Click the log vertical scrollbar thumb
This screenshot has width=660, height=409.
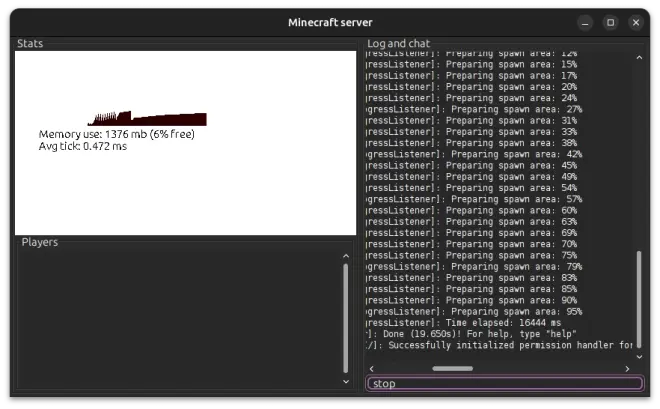tap(639, 299)
